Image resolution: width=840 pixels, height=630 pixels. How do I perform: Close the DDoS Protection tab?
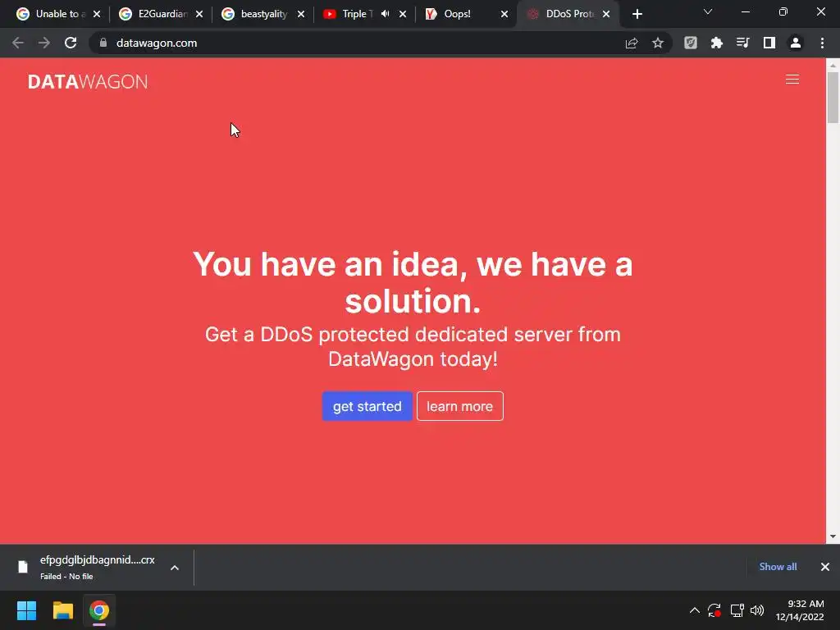point(606,15)
